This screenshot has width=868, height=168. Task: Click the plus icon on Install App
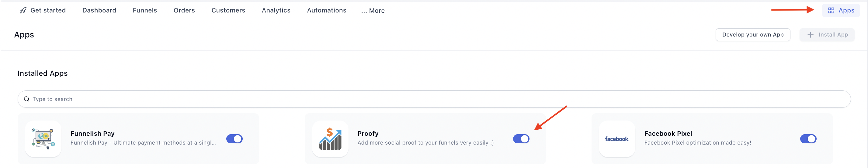(811, 35)
